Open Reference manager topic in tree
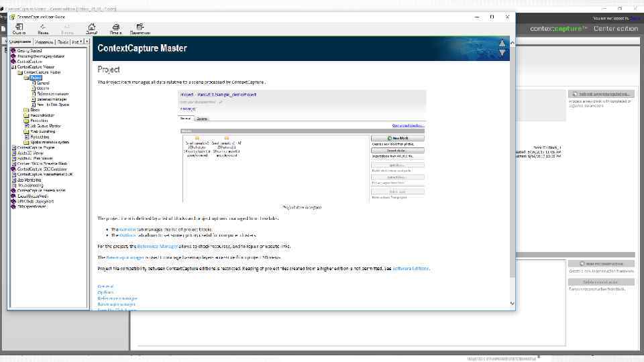Image resolution: width=644 pixels, height=362 pixels. [52, 94]
